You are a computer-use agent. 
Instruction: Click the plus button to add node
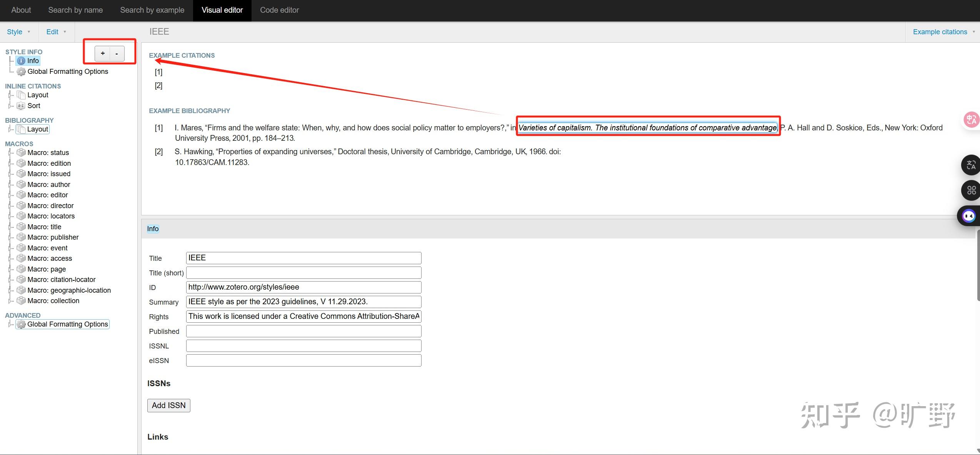[103, 53]
